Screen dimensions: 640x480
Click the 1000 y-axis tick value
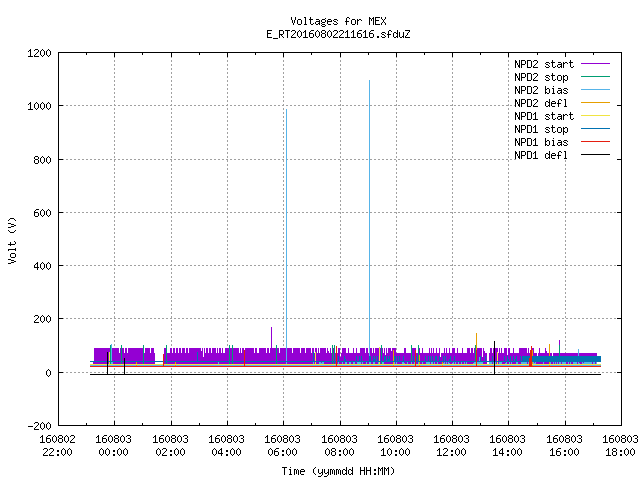click(39, 107)
